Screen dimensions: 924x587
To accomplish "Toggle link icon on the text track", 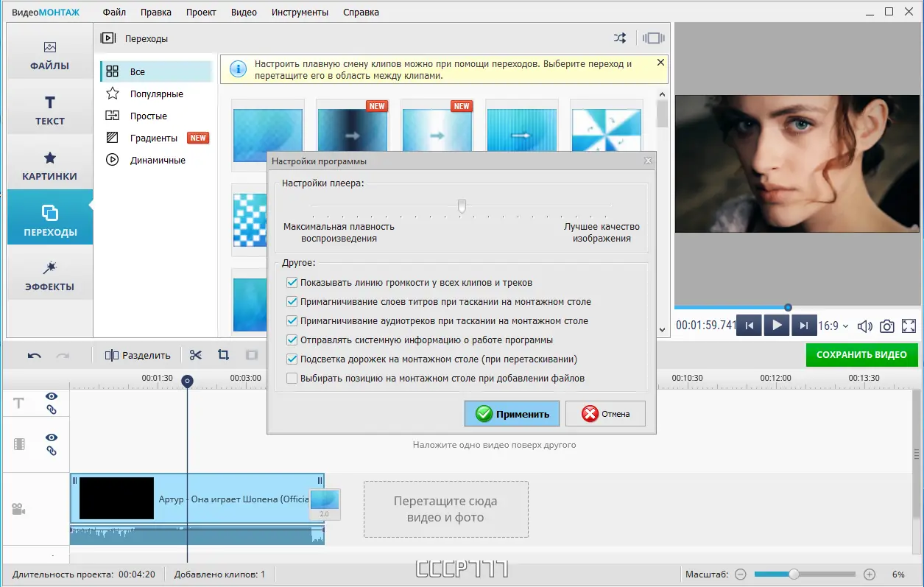I will coord(52,410).
